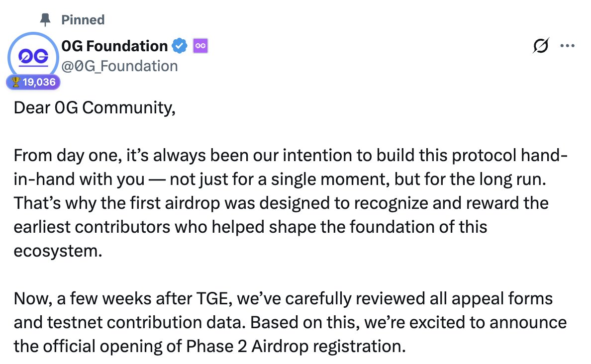Click the trophy icon in score badge

tap(15, 82)
